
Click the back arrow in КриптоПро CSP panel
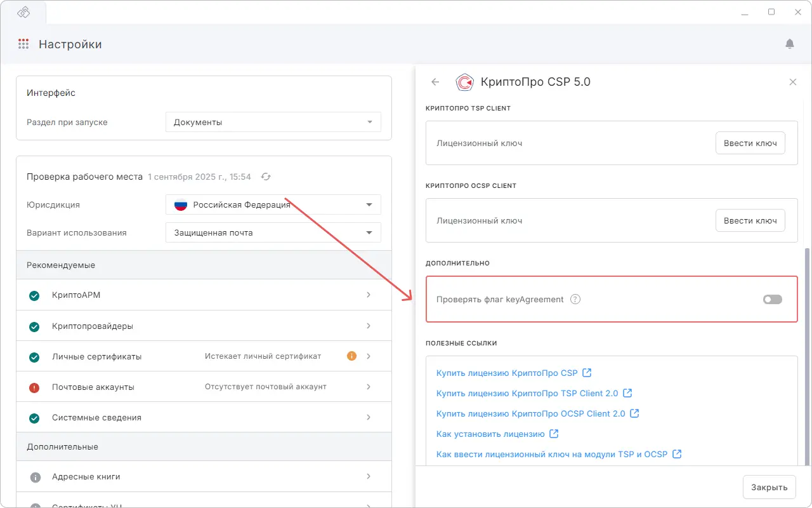click(x=435, y=82)
